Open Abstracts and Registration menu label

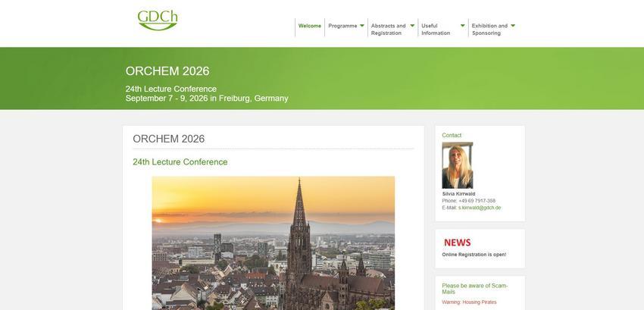coord(388,30)
